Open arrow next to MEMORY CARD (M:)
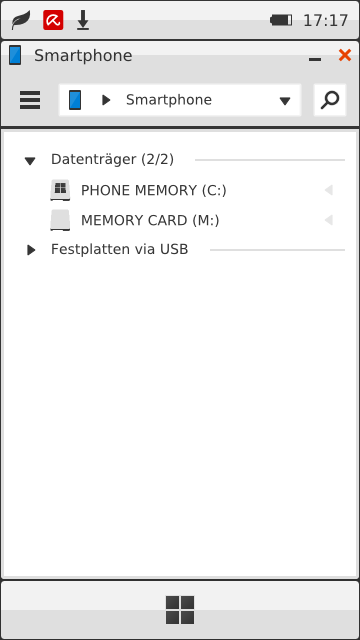 click(329, 220)
